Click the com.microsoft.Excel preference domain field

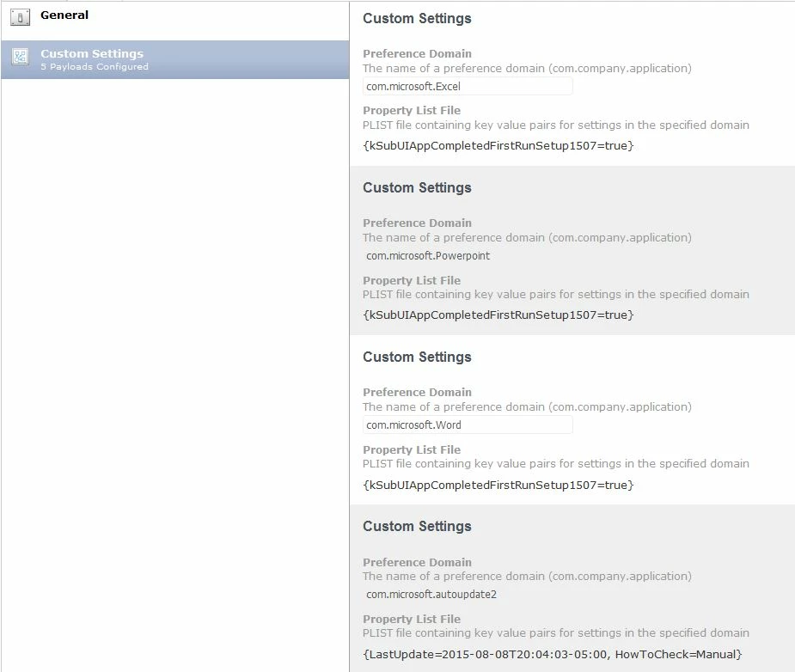click(468, 86)
